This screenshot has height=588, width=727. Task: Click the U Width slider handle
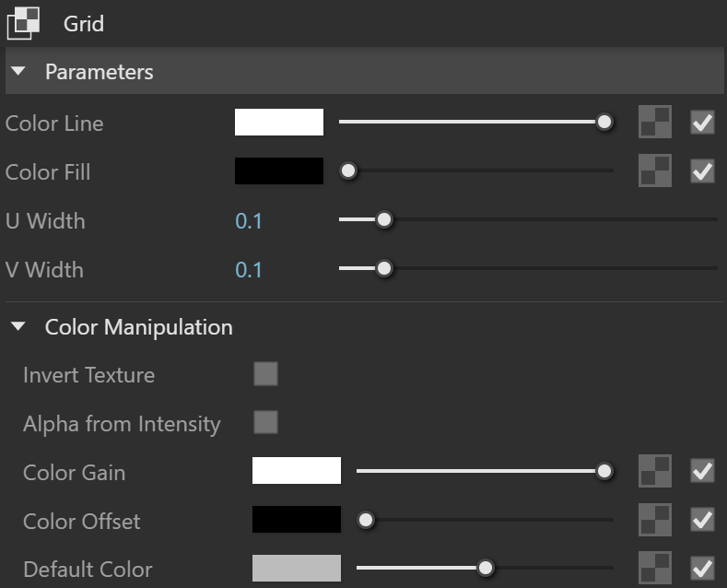pos(384,219)
